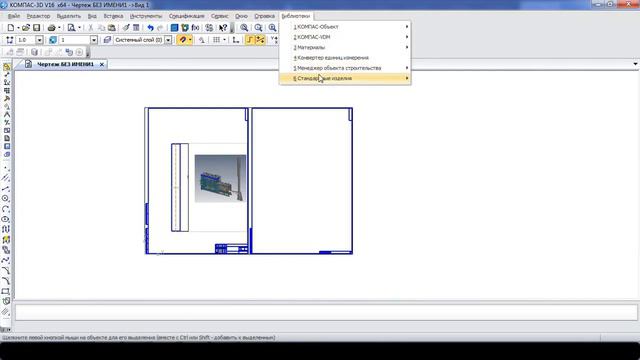Screen dimensions: 640x360
Task: Click the command prompt input field
Action: tap(326, 312)
